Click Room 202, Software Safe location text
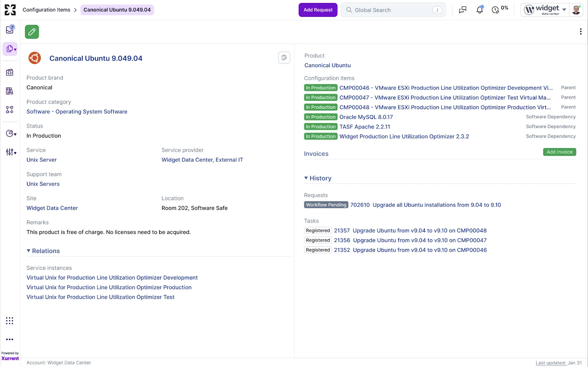Viewport: 588px width, 367px height. click(194, 208)
